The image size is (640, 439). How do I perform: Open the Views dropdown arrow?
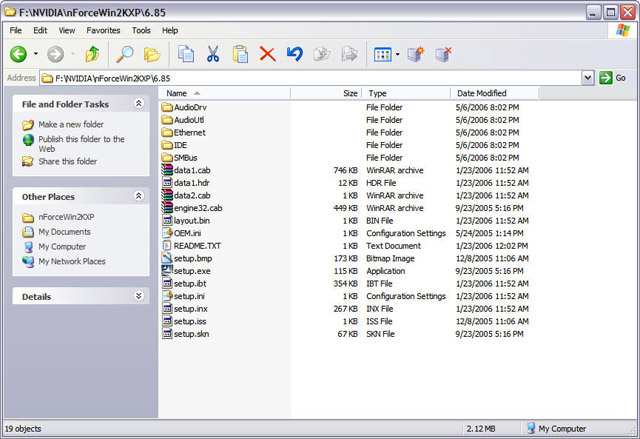point(398,54)
